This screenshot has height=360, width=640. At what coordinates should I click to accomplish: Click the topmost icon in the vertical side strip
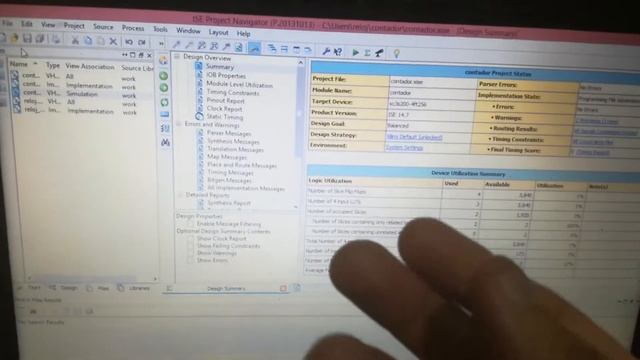163,61
